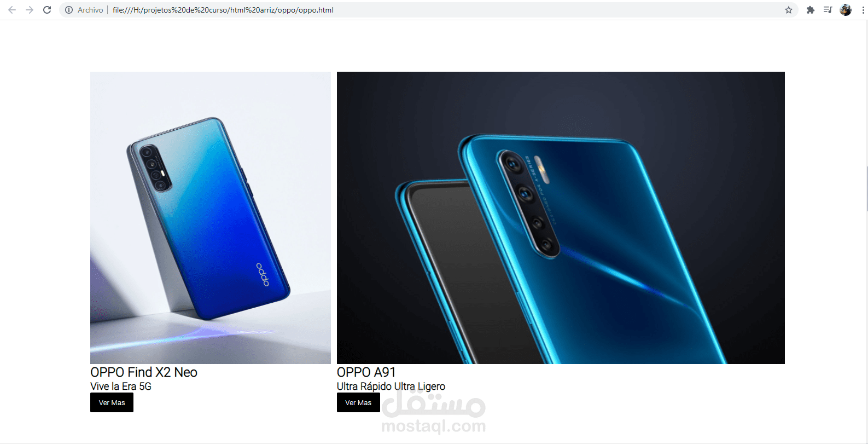
Task: Click the page vertical scrollbar thumb
Action: [x=866, y=189]
